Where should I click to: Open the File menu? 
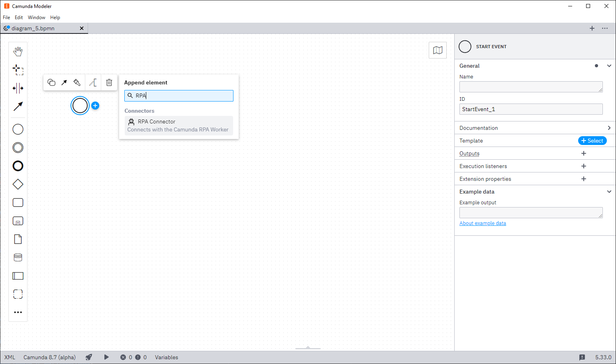pos(6,17)
